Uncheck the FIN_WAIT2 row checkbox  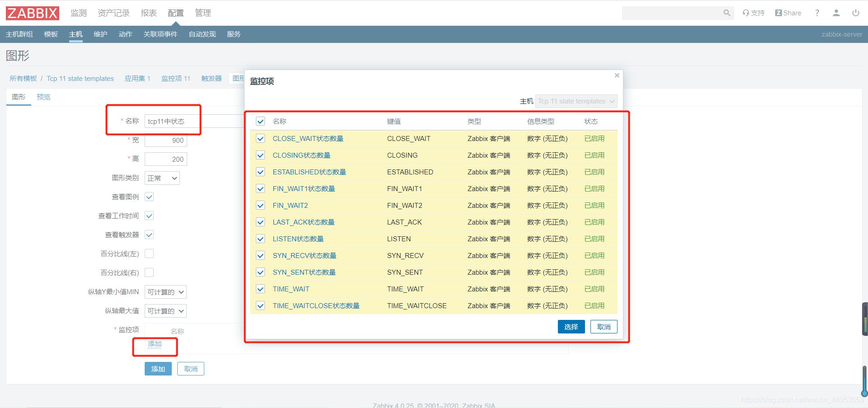click(260, 205)
